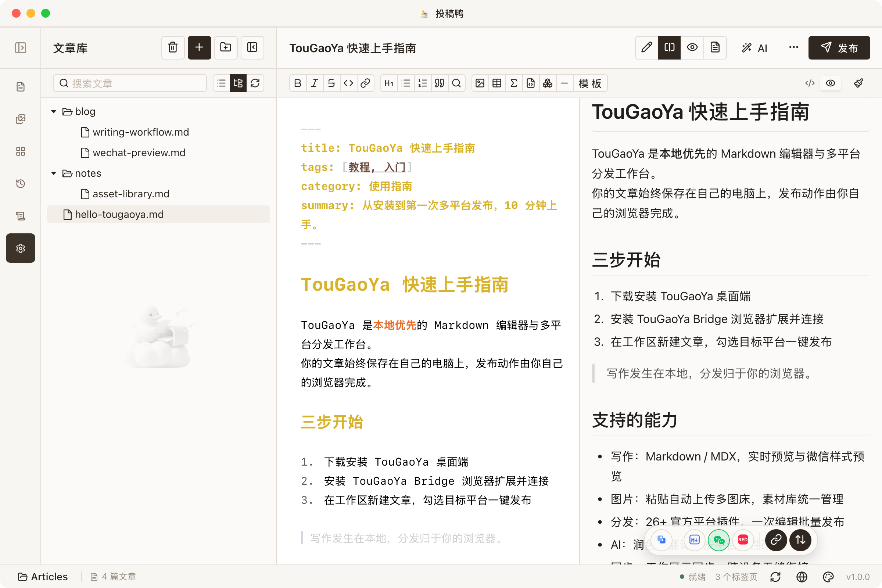Image resolution: width=882 pixels, height=588 pixels.
Task: Insert an image from the toolbar
Action: [x=480, y=83]
